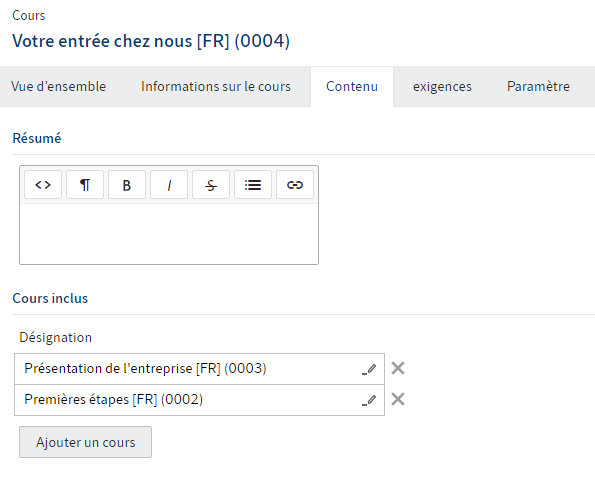Insert a bullet list
Screen dimensions: 595x504
pos(253,185)
